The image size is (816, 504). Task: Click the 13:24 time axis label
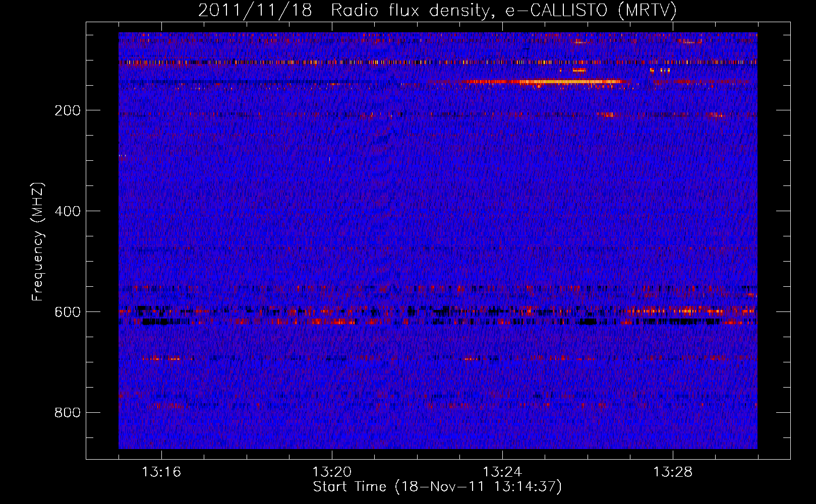pyautogui.click(x=502, y=472)
